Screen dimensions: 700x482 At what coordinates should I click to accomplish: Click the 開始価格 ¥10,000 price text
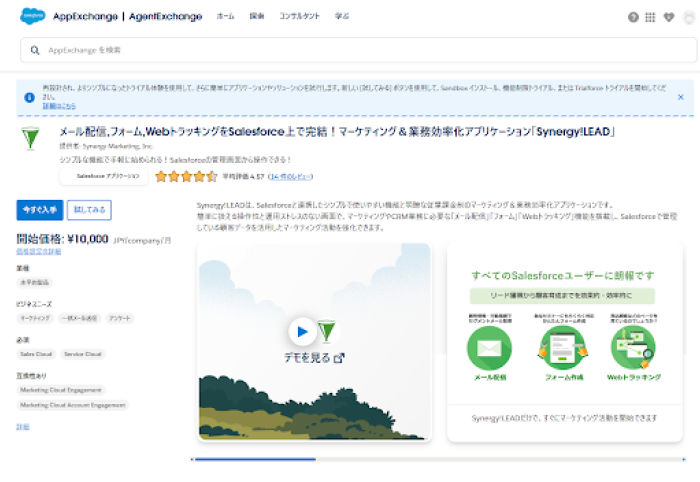point(62,239)
